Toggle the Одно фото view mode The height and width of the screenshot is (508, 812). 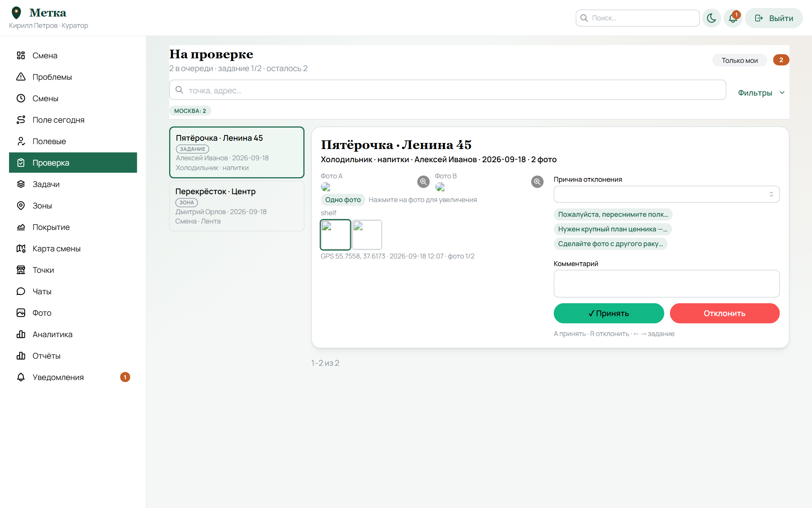pos(343,200)
